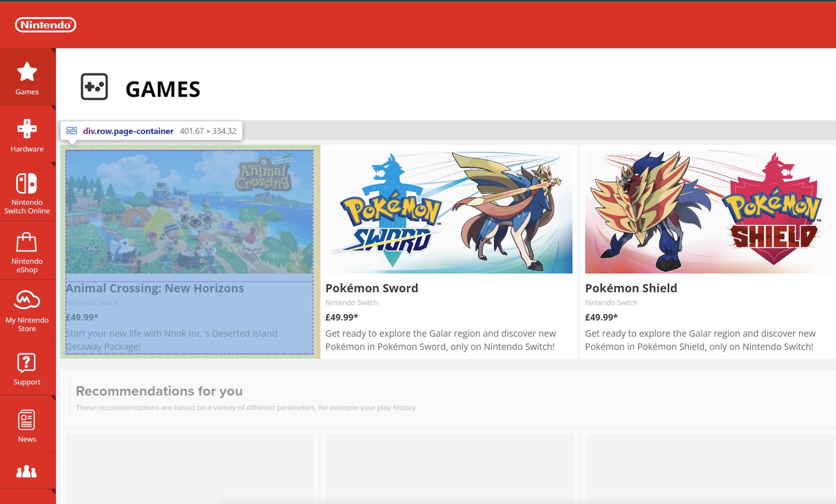
Task: Click the £49.99* price under Pokémon Shield
Action: 601,317
